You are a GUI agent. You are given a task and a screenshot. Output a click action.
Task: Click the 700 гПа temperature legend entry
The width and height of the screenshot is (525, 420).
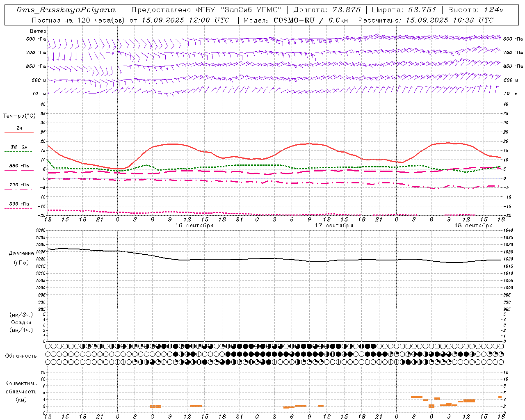click(19, 185)
